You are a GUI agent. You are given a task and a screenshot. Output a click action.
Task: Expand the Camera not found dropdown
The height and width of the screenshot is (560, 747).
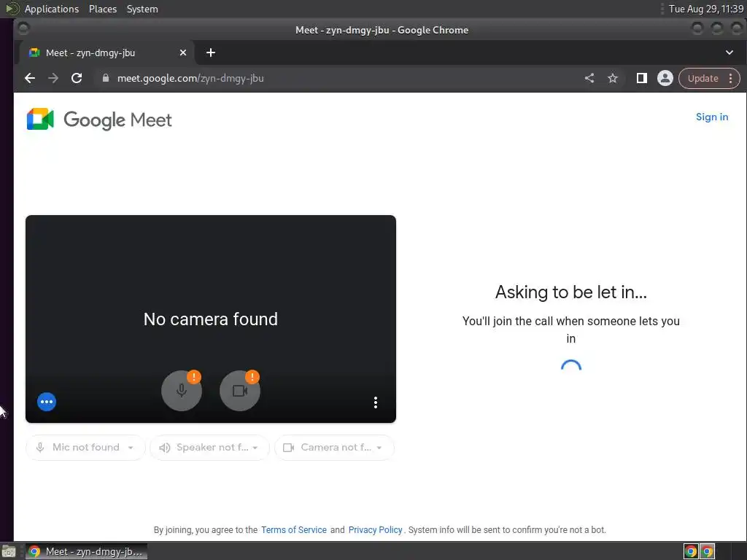[x=334, y=447]
